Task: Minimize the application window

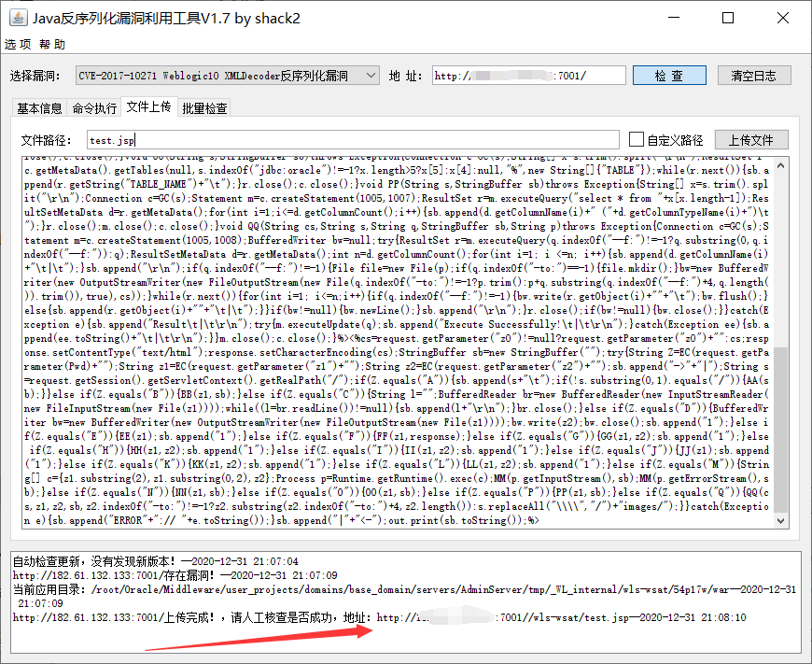Action: pyautogui.click(x=674, y=18)
